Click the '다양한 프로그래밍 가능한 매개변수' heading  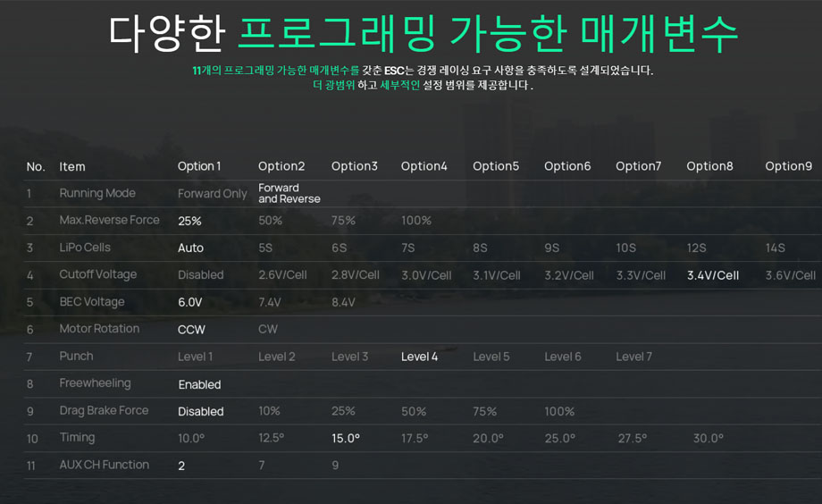tap(424, 34)
